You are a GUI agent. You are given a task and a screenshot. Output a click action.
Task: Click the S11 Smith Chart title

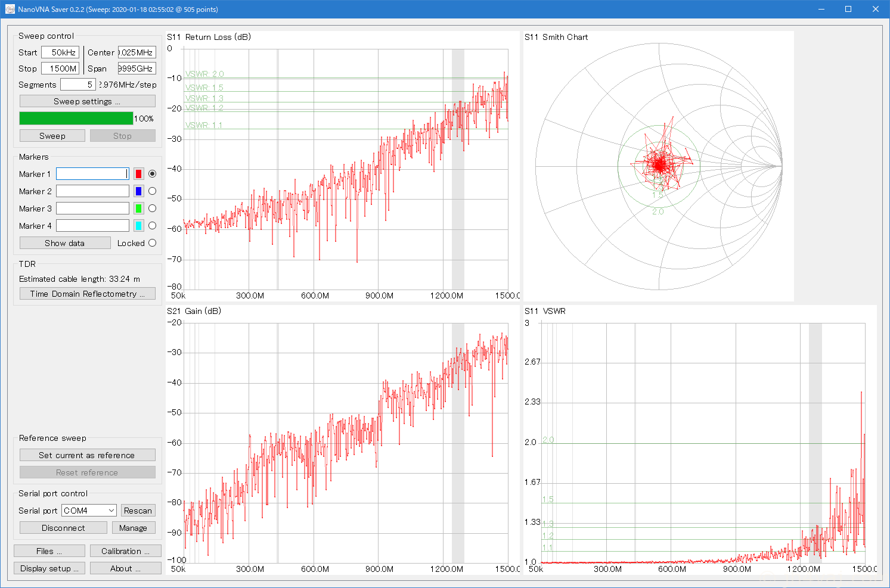[x=556, y=37]
